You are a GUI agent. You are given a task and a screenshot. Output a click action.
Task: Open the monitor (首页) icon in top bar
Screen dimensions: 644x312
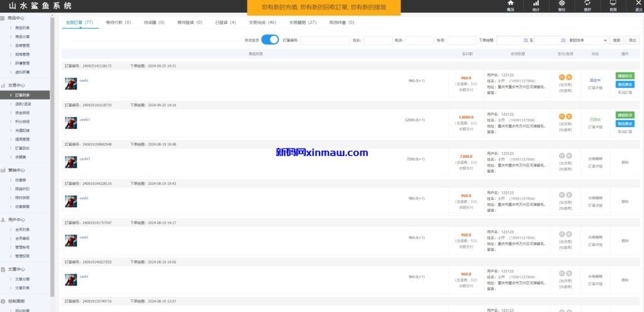(613, 4)
